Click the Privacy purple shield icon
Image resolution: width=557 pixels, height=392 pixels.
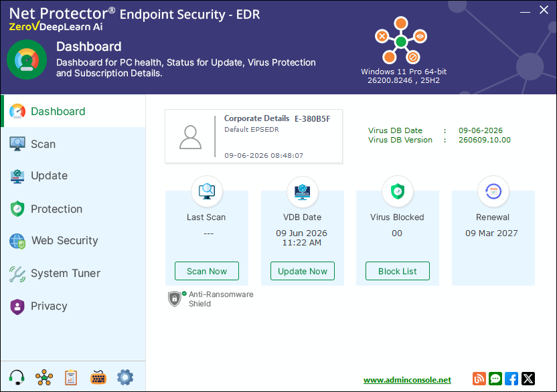click(17, 306)
